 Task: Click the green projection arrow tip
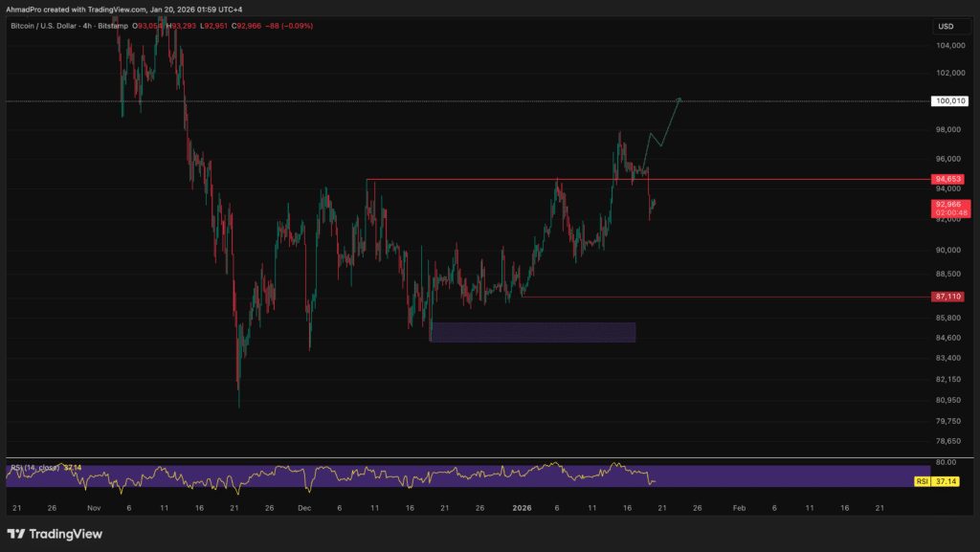click(x=679, y=99)
